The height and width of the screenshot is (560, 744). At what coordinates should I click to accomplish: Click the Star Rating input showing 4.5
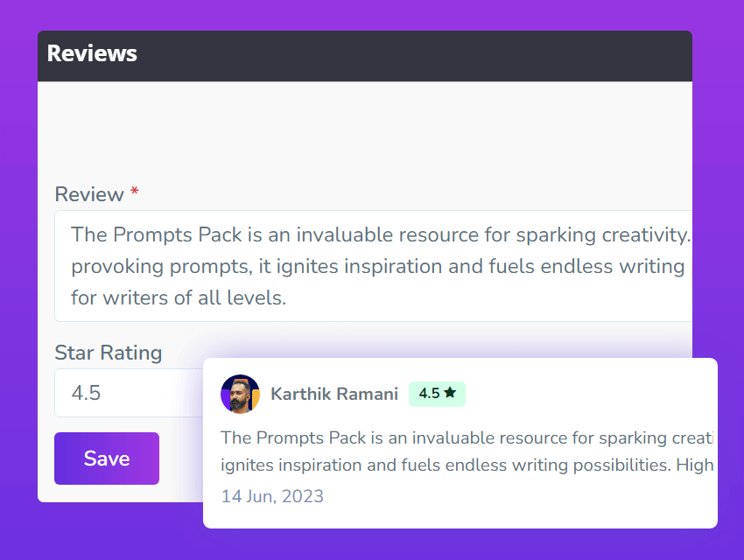point(123,393)
